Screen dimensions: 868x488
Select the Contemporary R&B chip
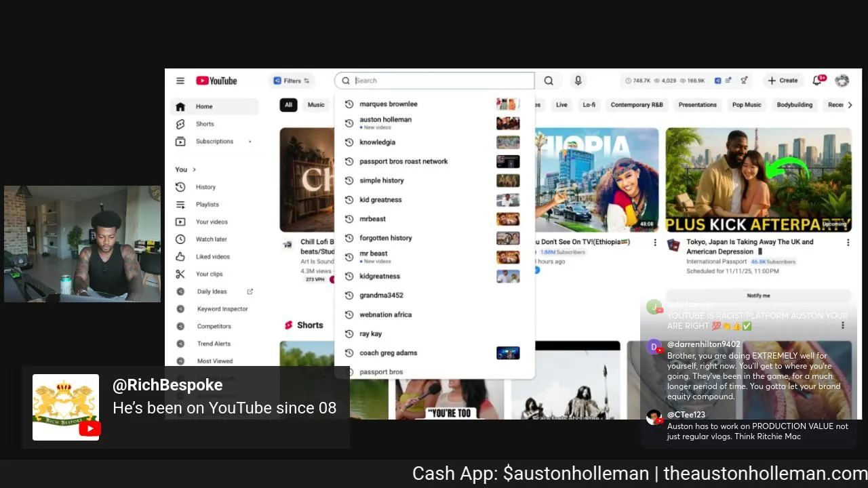tap(637, 105)
